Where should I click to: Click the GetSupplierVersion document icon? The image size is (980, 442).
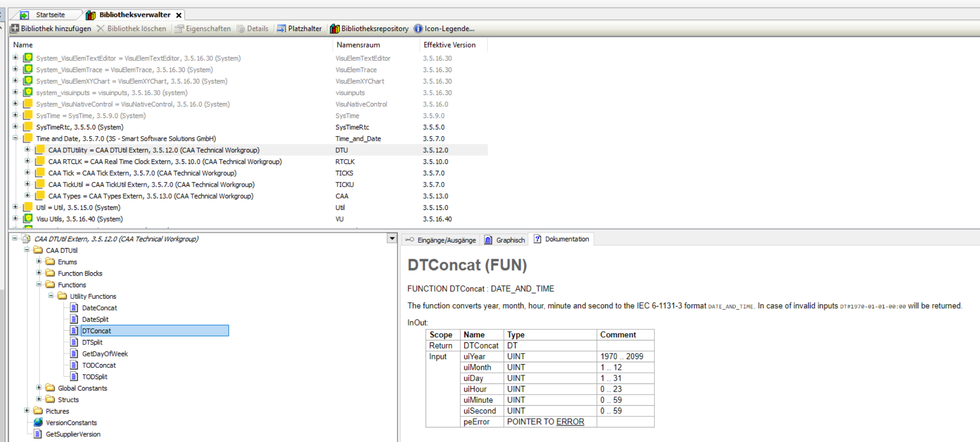(x=38, y=434)
